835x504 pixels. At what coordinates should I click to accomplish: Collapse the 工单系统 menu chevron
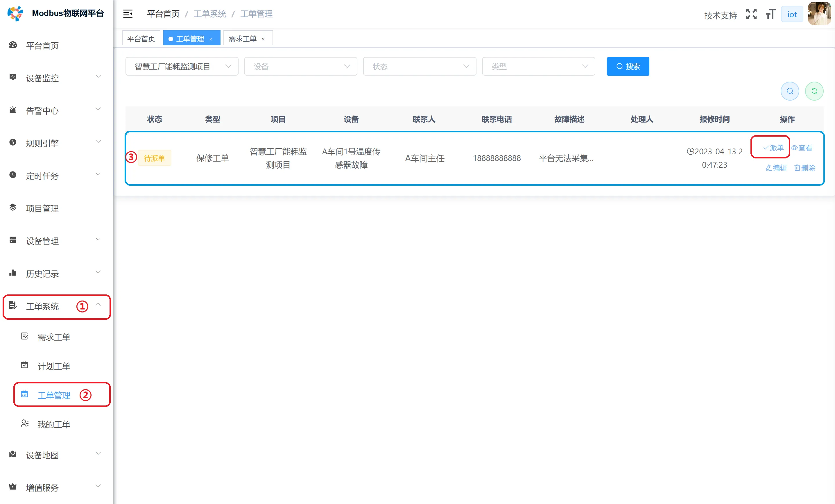click(x=98, y=304)
